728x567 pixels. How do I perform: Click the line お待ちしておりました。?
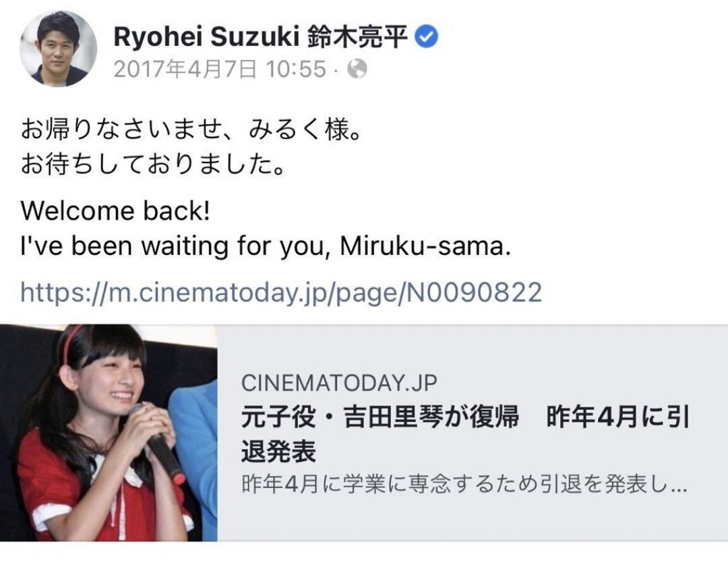152,165
